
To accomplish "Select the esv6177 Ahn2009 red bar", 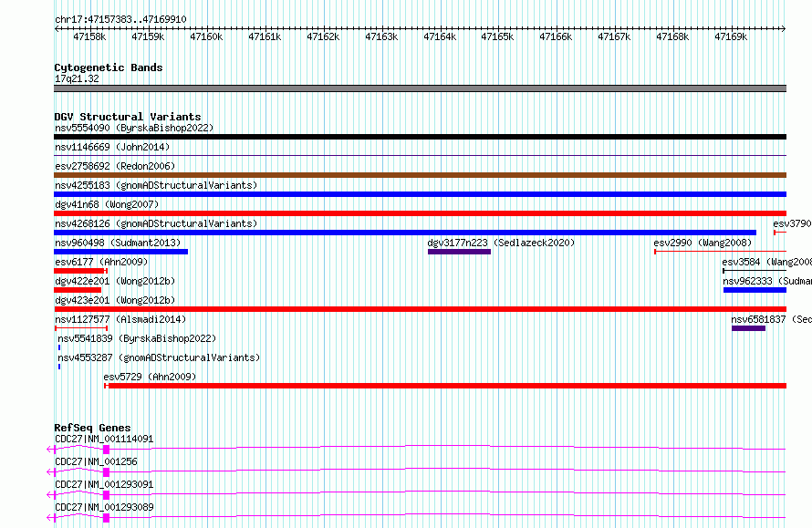I will [x=80, y=271].
